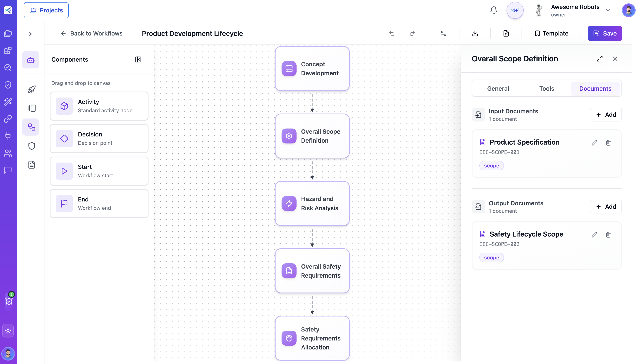The width and height of the screenshot is (642, 364).
Task: Select the rocket icon in the sidebar
Action: (31, 89)
